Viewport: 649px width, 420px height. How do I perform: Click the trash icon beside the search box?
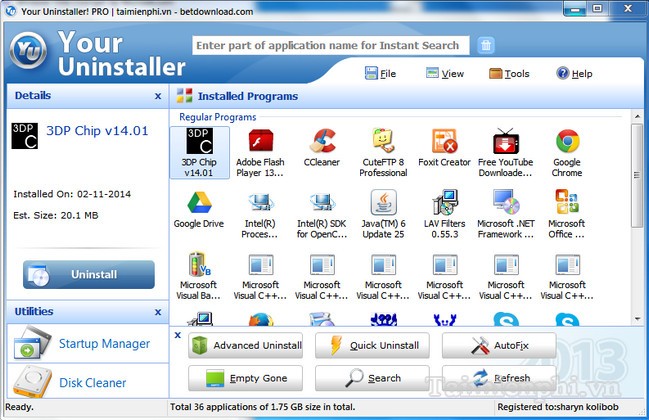click(x=486, y=45)
